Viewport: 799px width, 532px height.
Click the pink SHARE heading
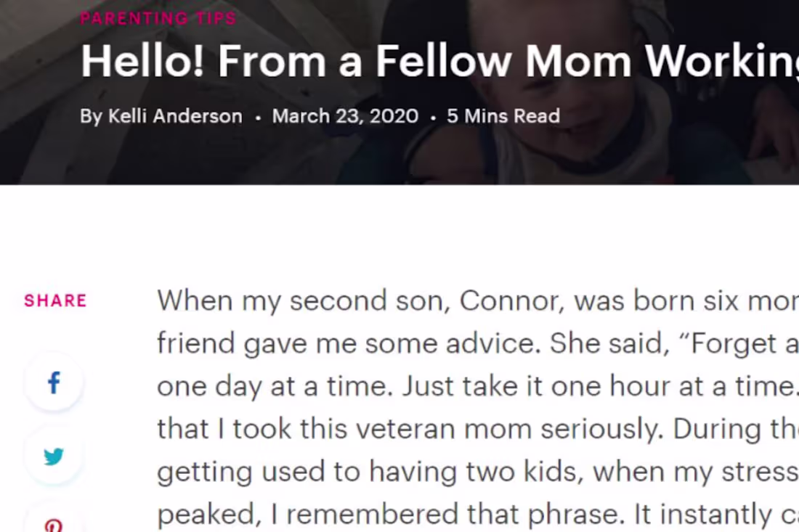point(55,300)
